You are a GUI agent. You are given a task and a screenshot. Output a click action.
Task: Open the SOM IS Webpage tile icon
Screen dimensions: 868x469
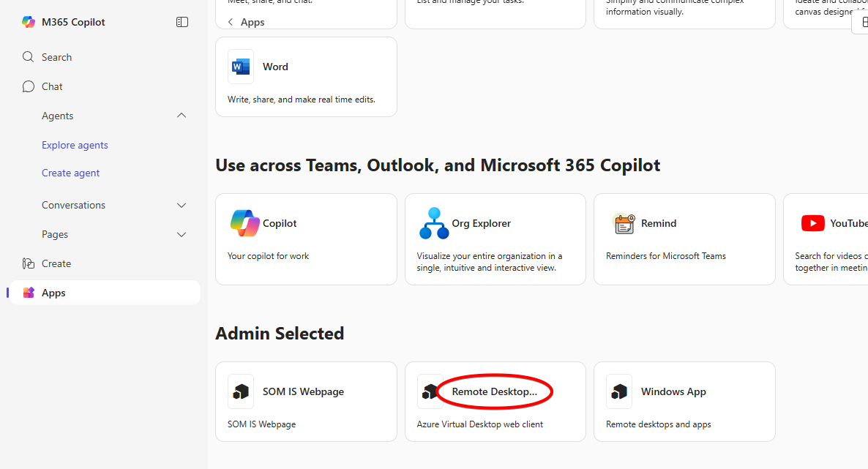[241, 391]
